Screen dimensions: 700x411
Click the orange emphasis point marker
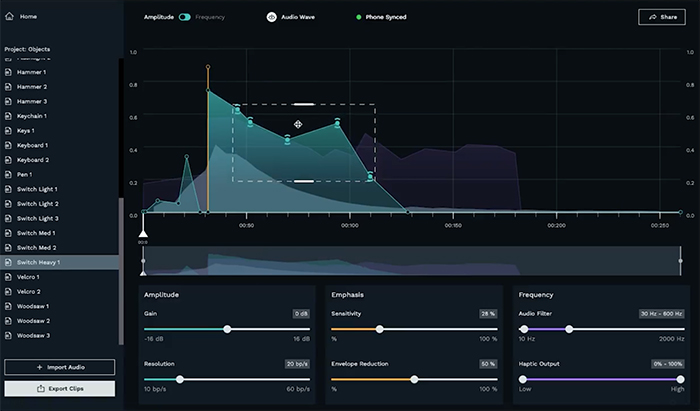coord(208,67)
